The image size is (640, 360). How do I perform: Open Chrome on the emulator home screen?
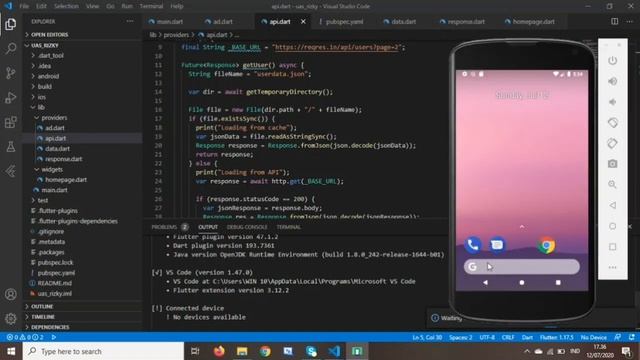[x=547, y=245]
